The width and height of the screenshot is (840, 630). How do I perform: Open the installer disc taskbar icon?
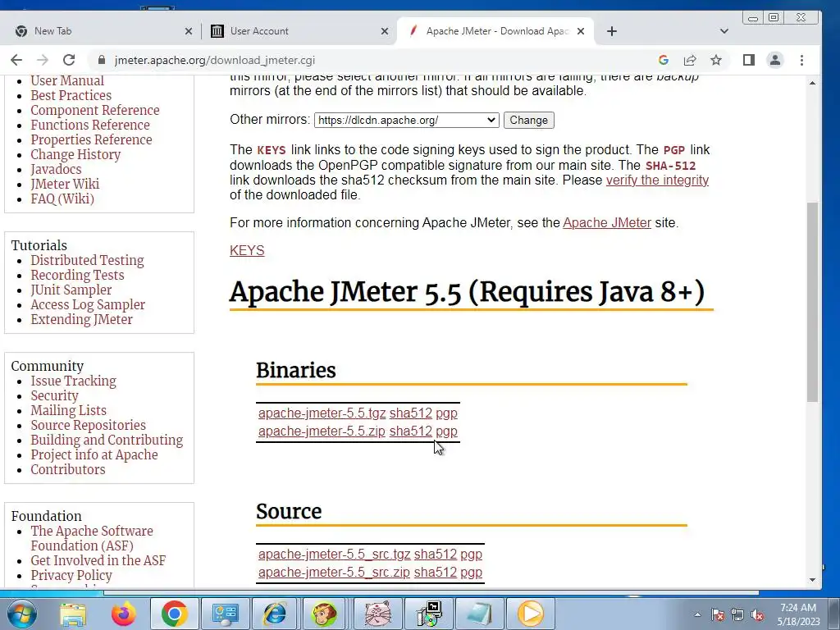tap(429, 614)
